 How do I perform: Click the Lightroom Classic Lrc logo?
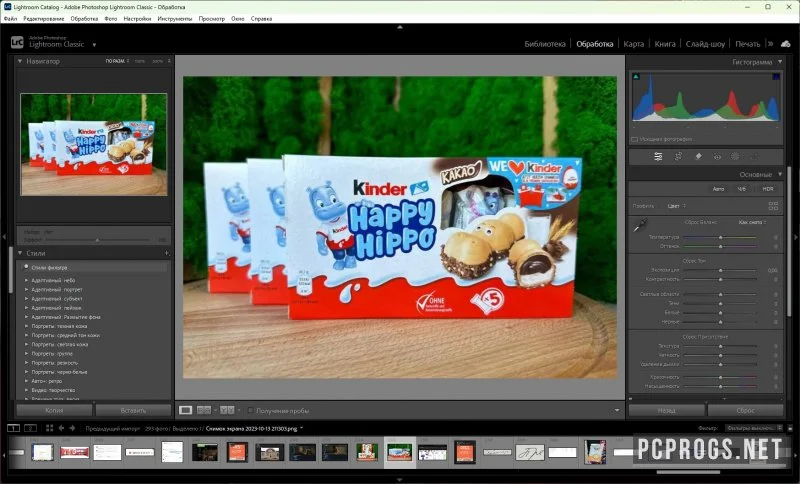coord(17,42)
